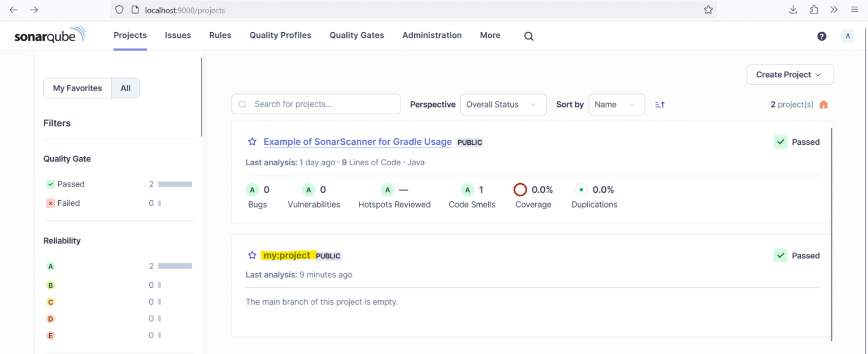
Task: Favorite the Gradle example project star
Action: tap(252, 142)
